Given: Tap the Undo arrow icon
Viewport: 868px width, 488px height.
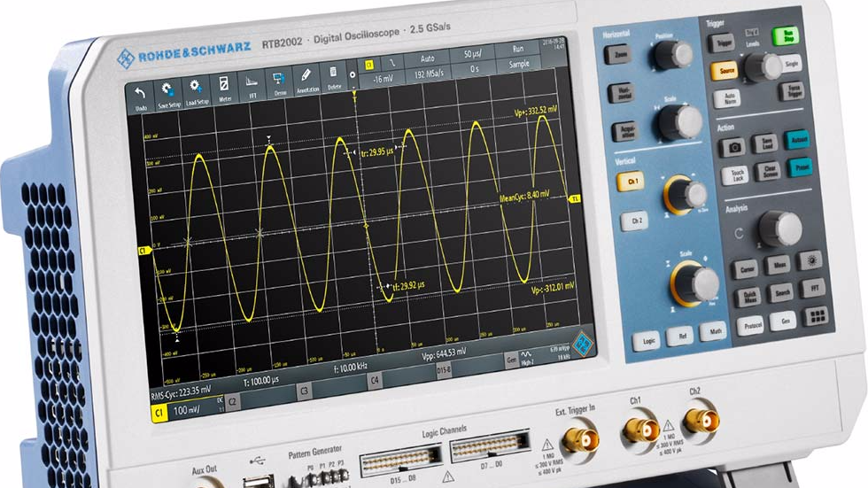Looking at the screenshot, I should tap(140, 93).
